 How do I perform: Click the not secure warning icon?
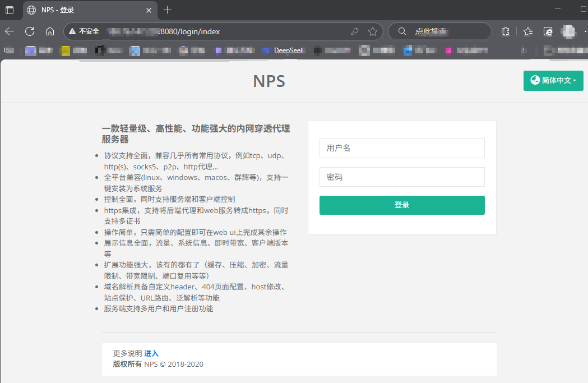72,31
